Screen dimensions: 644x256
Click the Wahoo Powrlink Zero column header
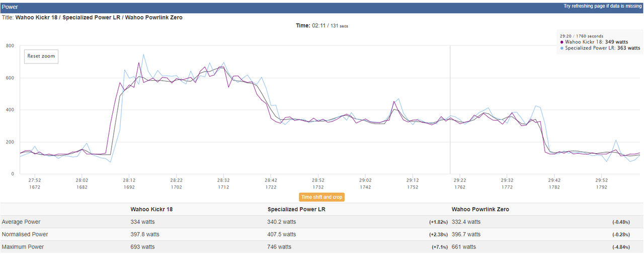point(480,209)
